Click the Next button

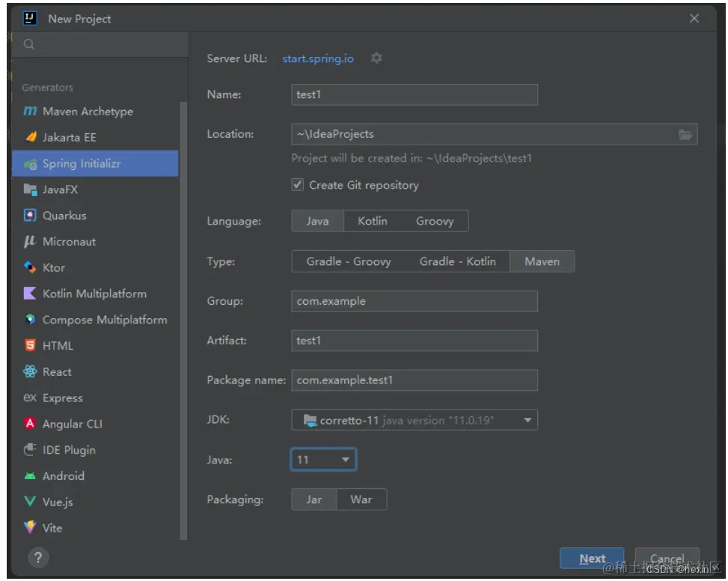(x=592, y=559)
